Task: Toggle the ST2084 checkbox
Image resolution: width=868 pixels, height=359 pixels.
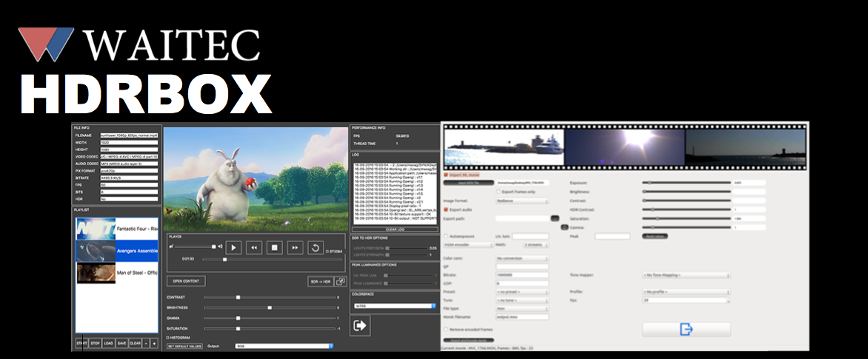Action: pyautogui.click(x=327, y=251)
